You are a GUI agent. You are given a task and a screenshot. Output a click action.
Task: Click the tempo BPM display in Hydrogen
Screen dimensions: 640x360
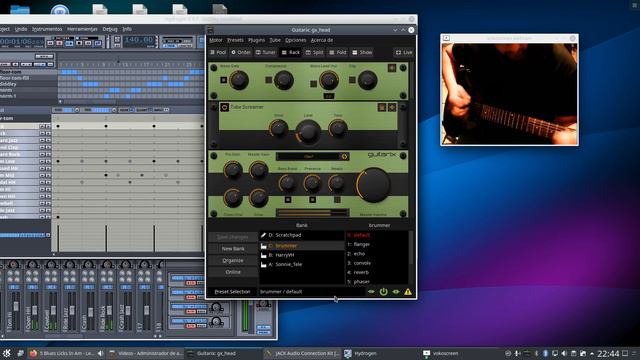(138, 40)
